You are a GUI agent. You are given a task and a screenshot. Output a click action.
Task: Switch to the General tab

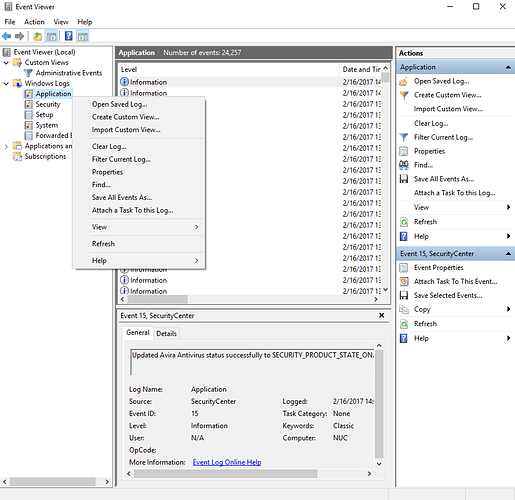pos(138,333)
